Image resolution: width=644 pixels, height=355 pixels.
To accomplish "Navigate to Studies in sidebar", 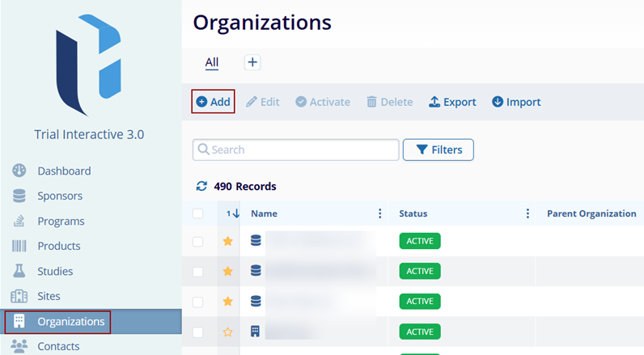I will pos(55,271).
